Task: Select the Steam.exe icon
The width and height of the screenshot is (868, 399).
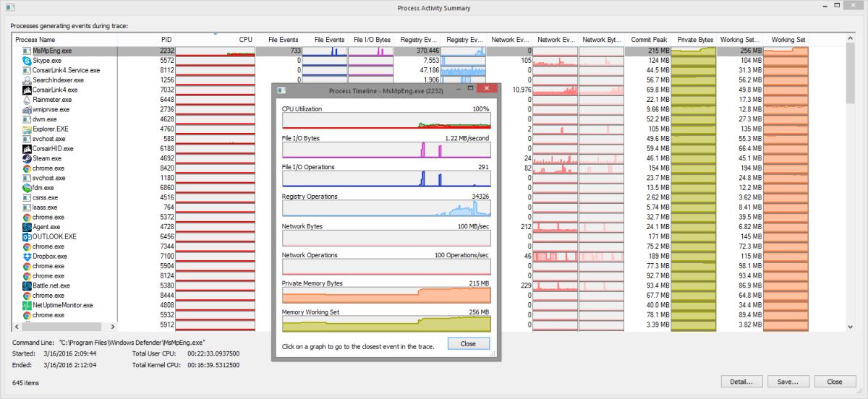Action: [x=26, y=158]
